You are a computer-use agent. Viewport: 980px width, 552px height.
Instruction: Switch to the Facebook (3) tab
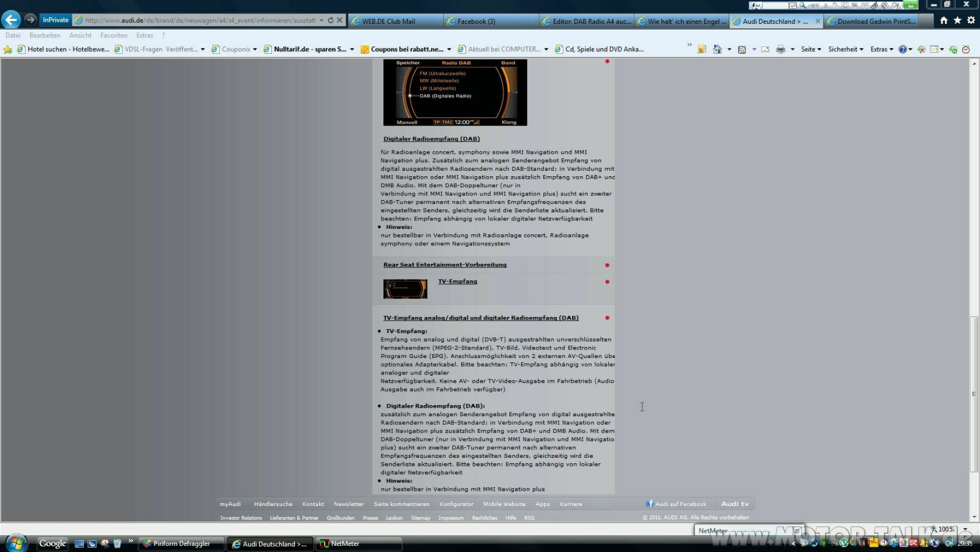point(491,21)
